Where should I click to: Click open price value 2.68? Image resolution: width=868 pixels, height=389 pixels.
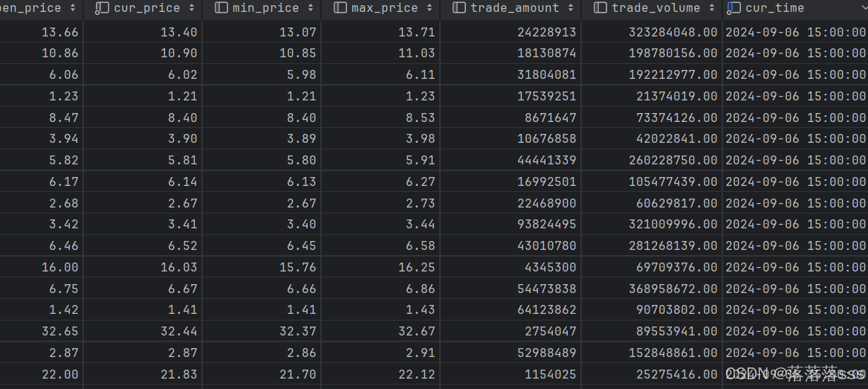tap(64, 203)
